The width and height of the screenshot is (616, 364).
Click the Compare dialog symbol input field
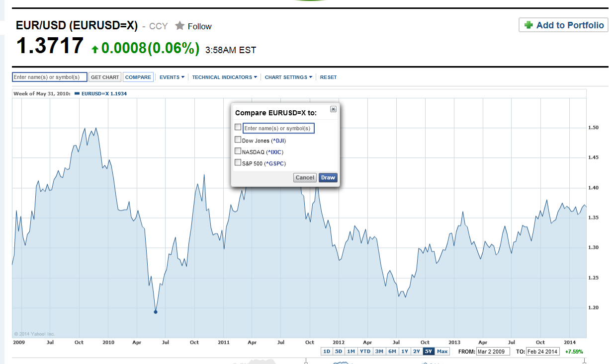coord(279,128)
